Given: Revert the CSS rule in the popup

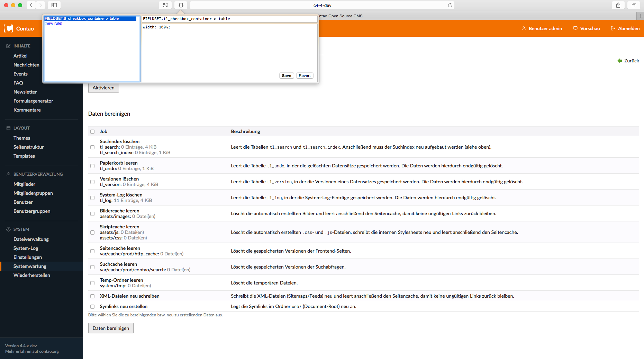Looking at the screenshot, I should (x=305, y=76).
